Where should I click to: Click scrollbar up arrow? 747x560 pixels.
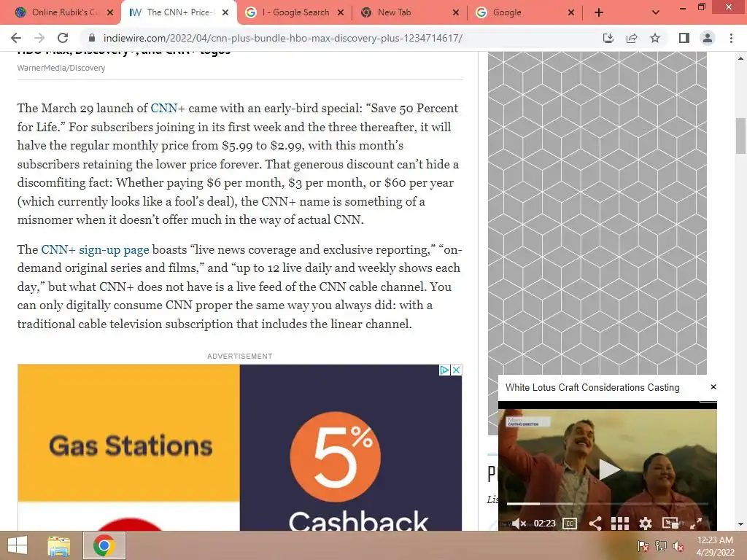(740, 58)
